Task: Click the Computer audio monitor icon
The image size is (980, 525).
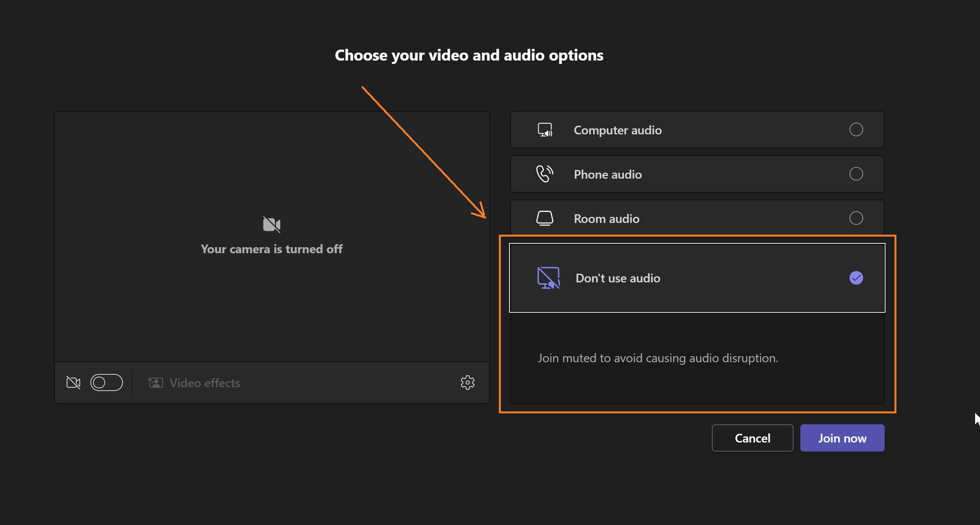Action: tap(544, 130)
